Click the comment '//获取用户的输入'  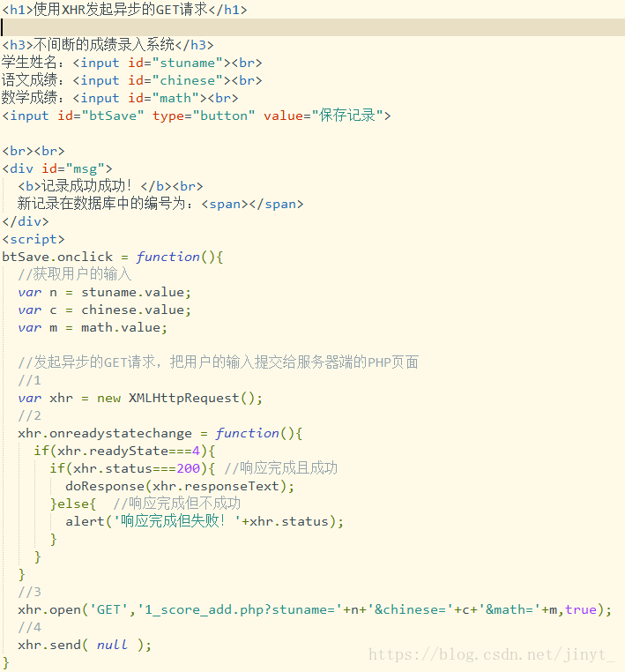click(75, 274)
